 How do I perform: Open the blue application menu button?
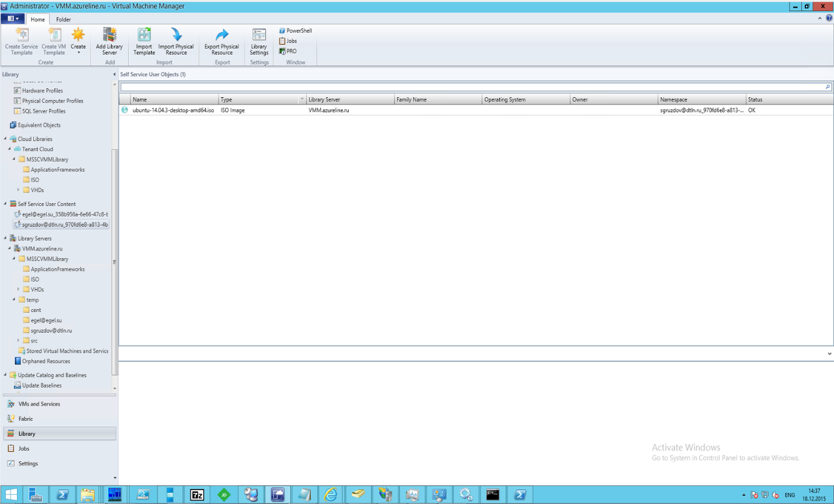click(13, 19)
